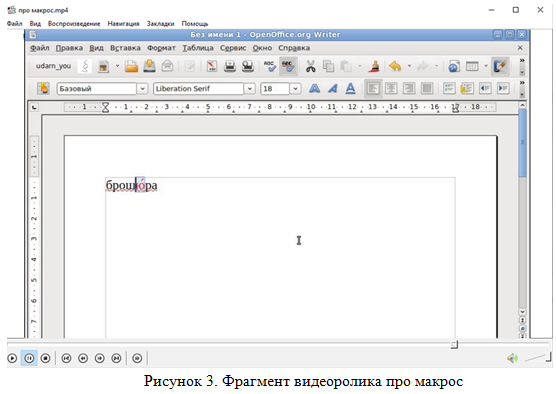The image size is (556, 394).
Task: Click the Decrease indent icon
Action: click(485, 88)
